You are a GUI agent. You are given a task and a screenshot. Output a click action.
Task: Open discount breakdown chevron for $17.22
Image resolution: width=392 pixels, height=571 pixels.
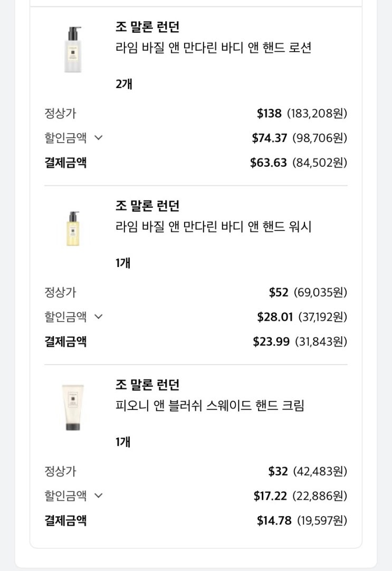[x=99, y=496]
